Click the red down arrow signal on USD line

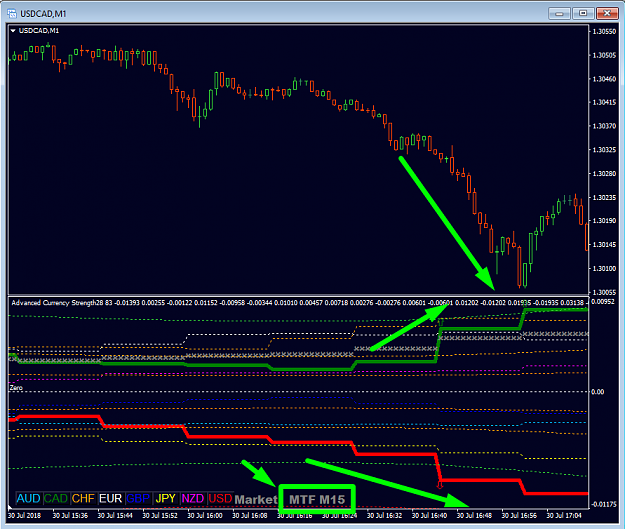[x=440, y=485]
